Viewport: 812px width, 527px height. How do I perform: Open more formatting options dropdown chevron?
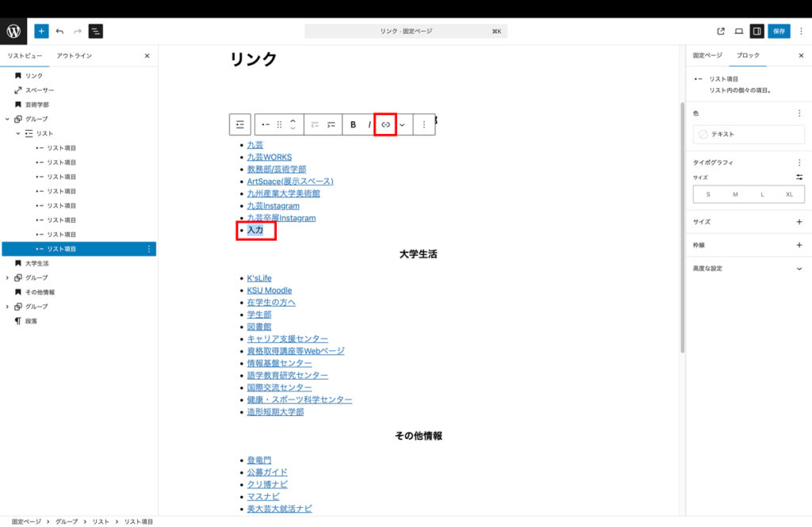click(402, 124)
